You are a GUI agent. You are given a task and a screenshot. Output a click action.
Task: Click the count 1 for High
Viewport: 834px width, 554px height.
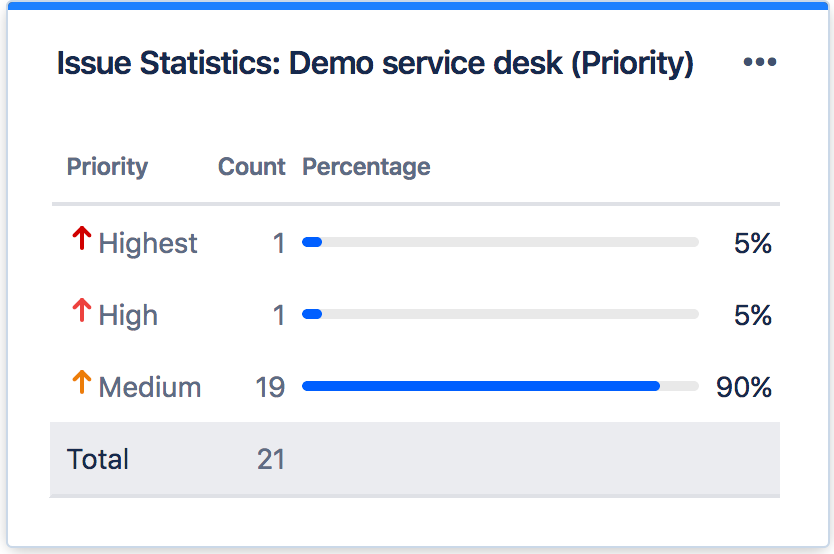(x=278, y=315)
